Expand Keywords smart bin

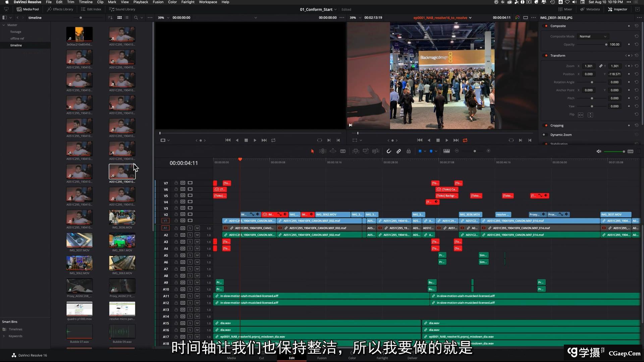[x=4, y=336]
